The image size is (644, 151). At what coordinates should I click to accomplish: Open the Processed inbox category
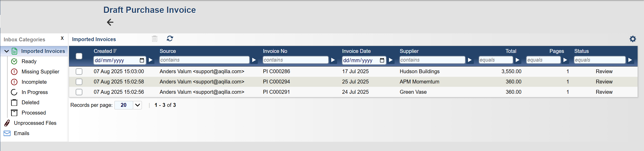34,113
